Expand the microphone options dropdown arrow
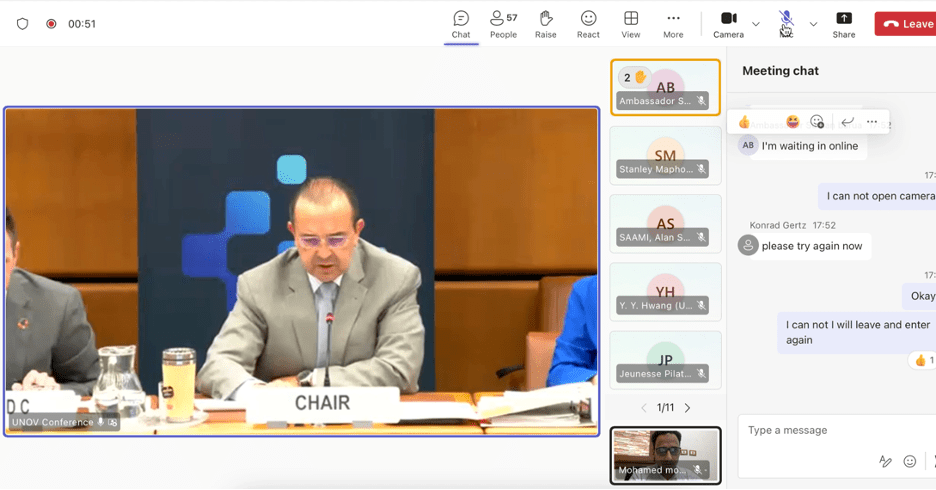Image resolution: width=936 pixels, height=490 pixels. [x=813, y=24]
